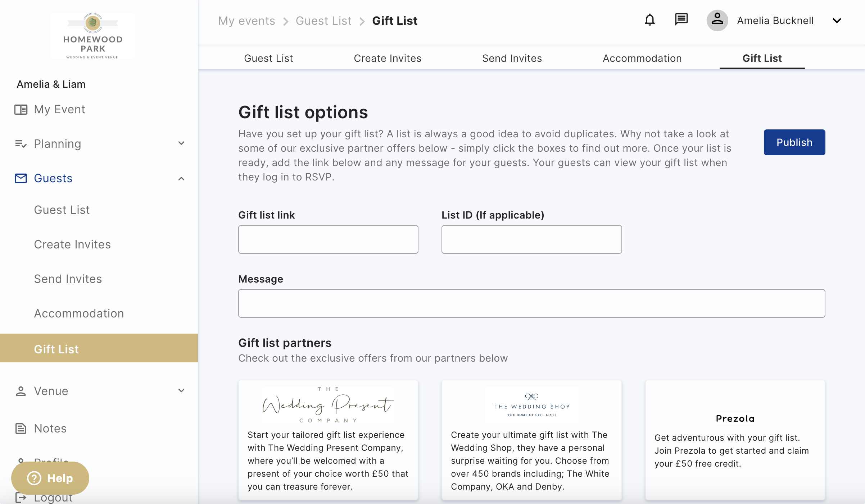Click the Publish button
The width and height of the screenshot is (865, 504).
pyautogui.click(x=794, y=142)
